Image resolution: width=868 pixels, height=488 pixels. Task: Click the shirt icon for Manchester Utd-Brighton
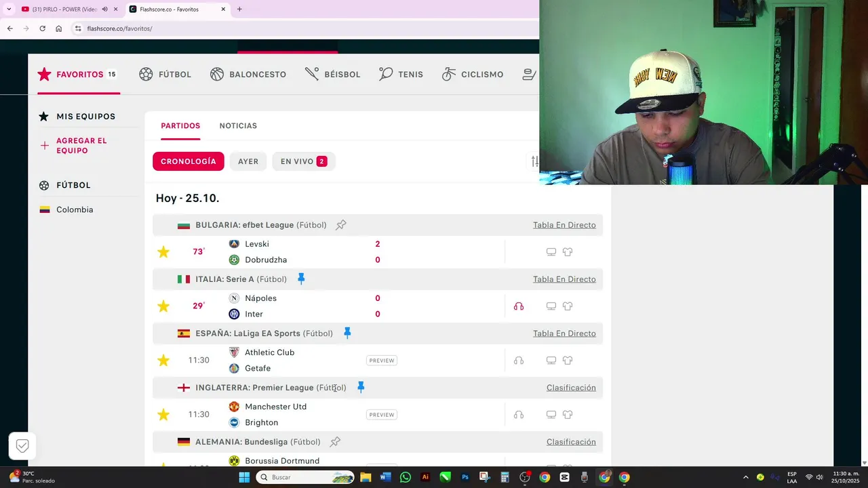(x=568, y=415)
